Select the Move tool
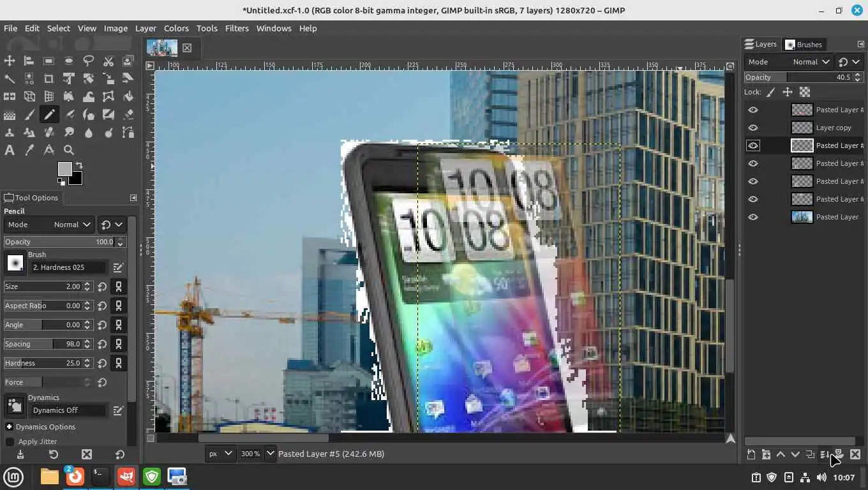 click(x=10, y=61)
